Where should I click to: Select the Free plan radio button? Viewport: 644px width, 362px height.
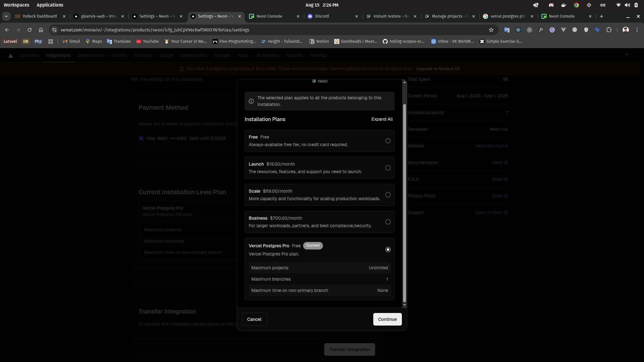(x=388, y=141)
